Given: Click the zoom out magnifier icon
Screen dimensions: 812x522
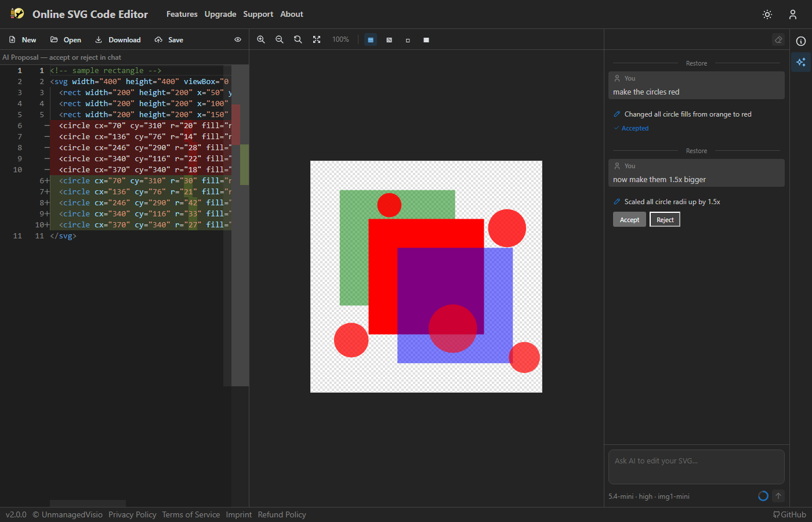Looking at the screenshot, I should coord(280,39).
